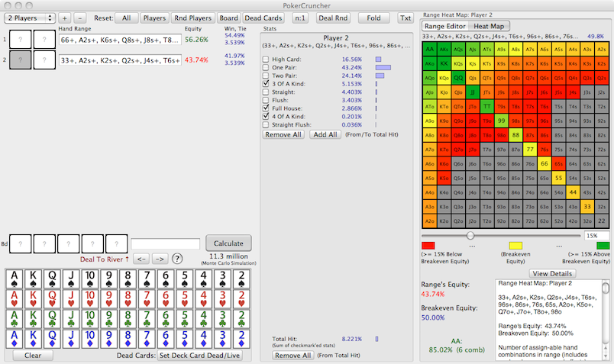Reset the Board
This screenshot has height=364, width=614.
(228, 18)
